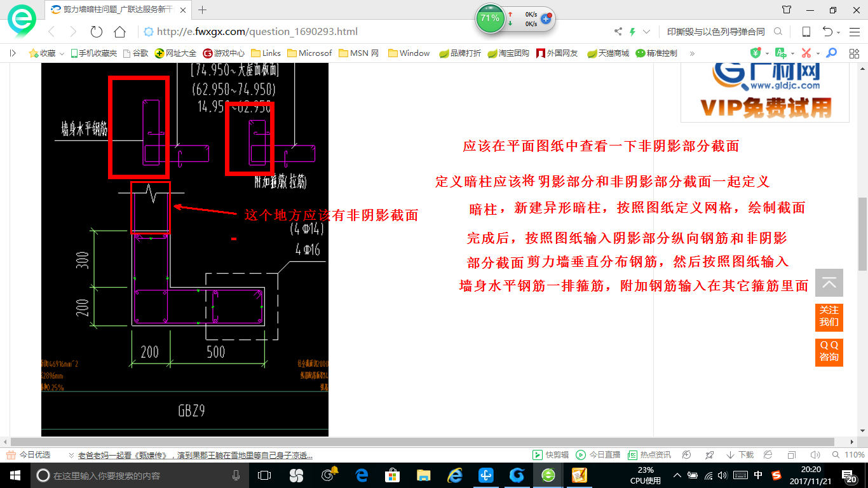Show more bookmarks with » chevron

pyautogui.click(x=692, y=53)
